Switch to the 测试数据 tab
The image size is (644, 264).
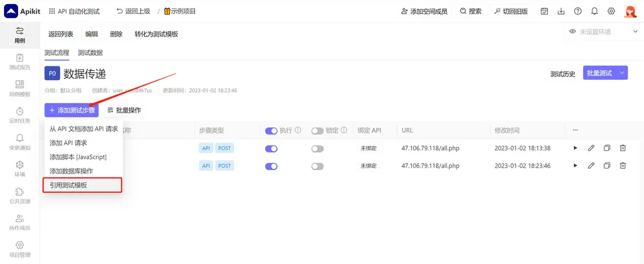(x=90, y=53)
